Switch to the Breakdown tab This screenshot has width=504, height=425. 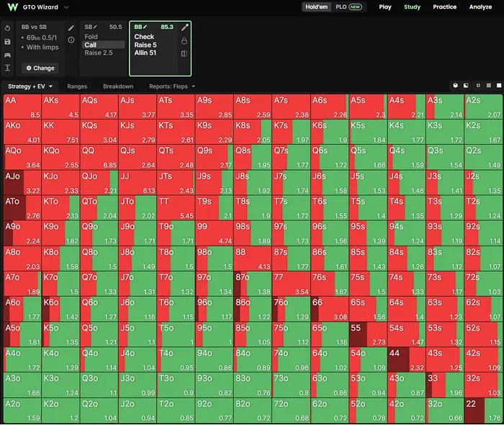(x=118, y=86)
